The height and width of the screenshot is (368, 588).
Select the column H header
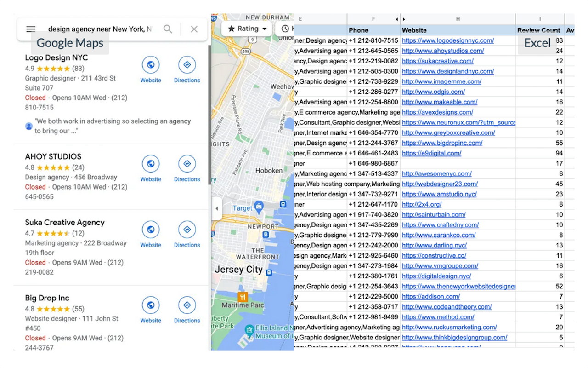458,19
